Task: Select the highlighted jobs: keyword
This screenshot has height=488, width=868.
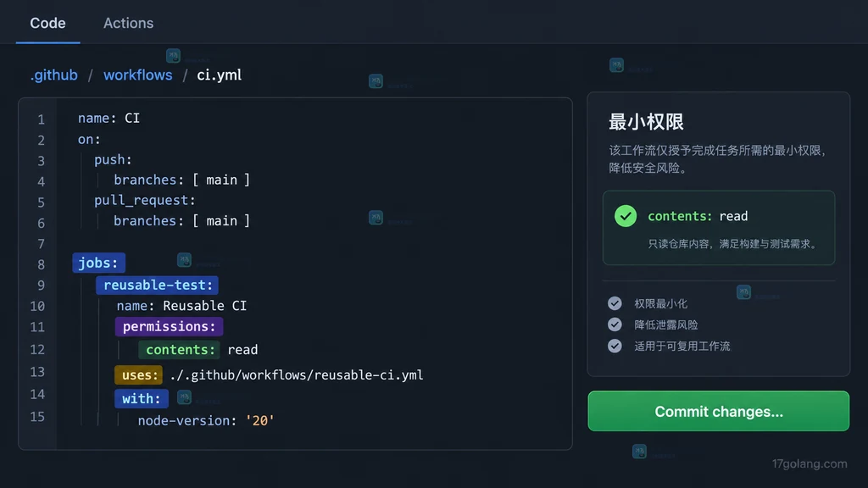Action: pos(98,263)
